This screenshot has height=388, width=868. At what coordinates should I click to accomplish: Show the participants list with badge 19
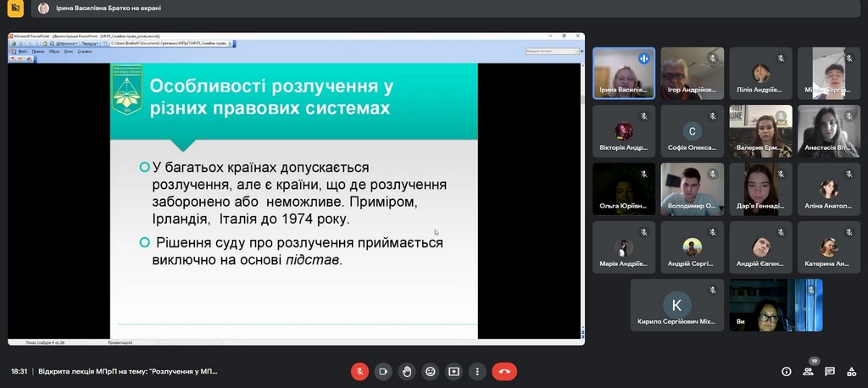click(x=808, y=371)
